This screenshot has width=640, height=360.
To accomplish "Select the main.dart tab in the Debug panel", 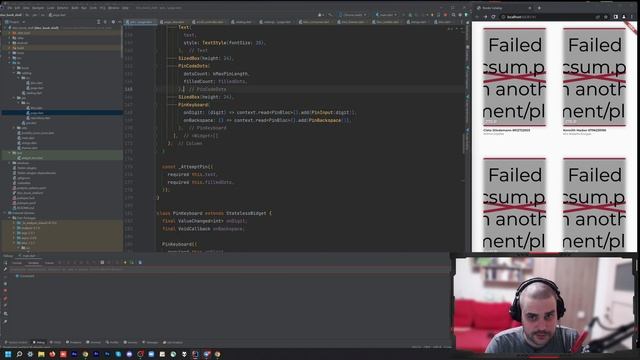I will [x=28, y=256].
